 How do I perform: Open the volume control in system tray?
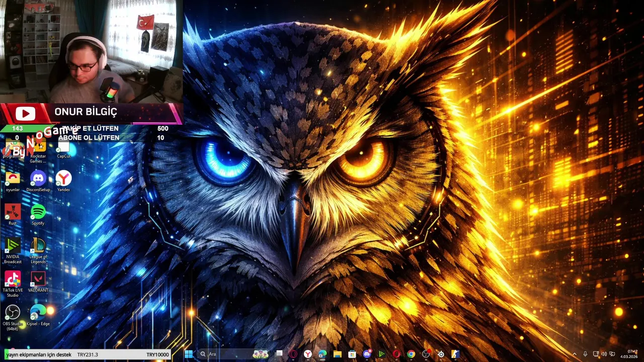click(604, 354)
